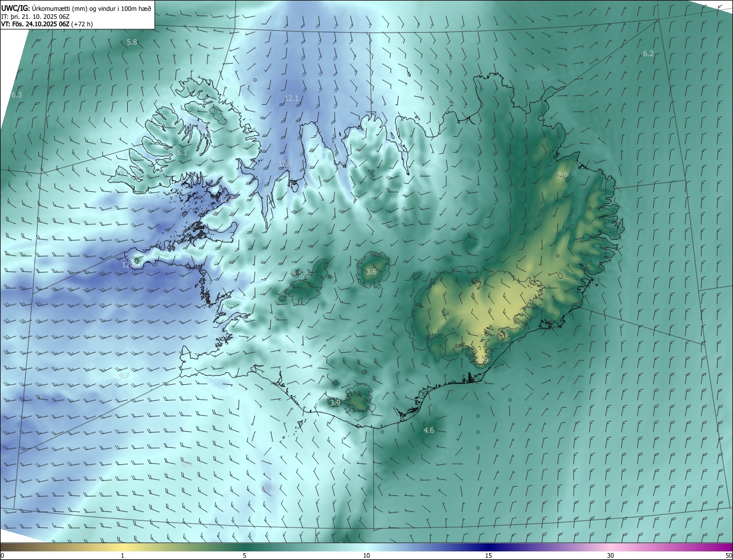Click the colorbar tick label 10

[366, 556]
